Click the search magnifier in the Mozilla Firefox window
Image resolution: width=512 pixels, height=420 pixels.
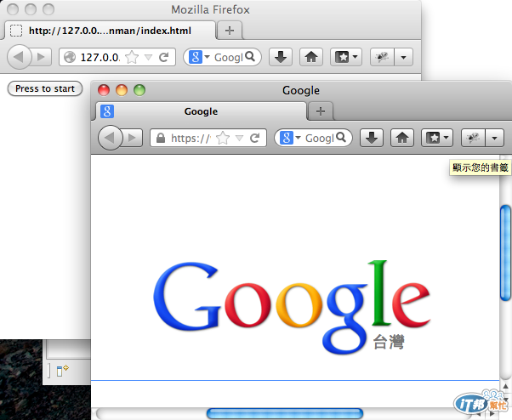coord(250,56)
